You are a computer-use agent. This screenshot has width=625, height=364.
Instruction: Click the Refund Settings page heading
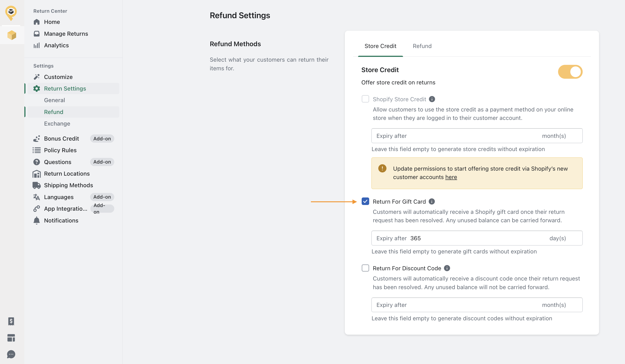click(x=240, y=15)
